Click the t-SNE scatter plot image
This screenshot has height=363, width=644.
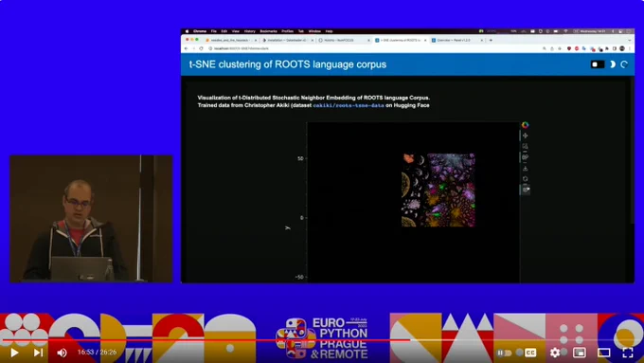pos(438,190)
